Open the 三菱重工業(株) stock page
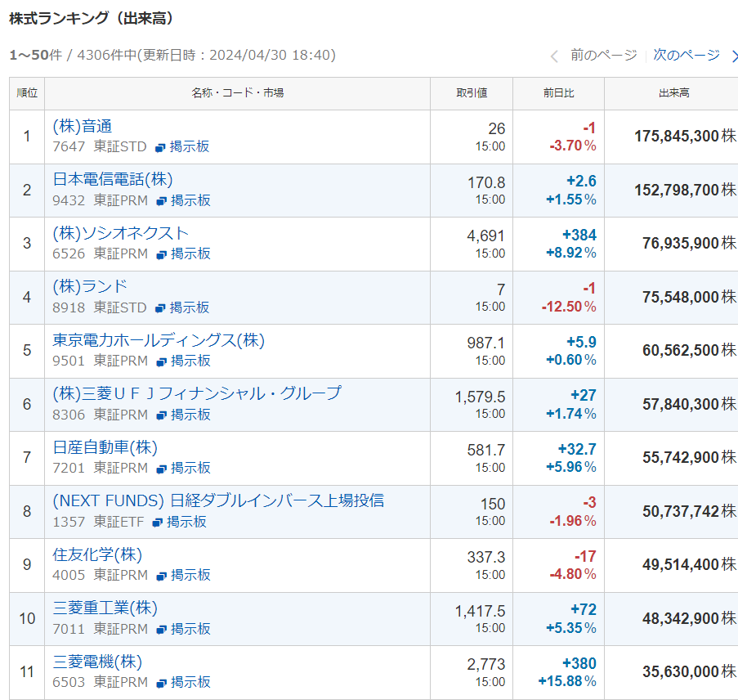 pyautogui.click(x=105, y=608)
